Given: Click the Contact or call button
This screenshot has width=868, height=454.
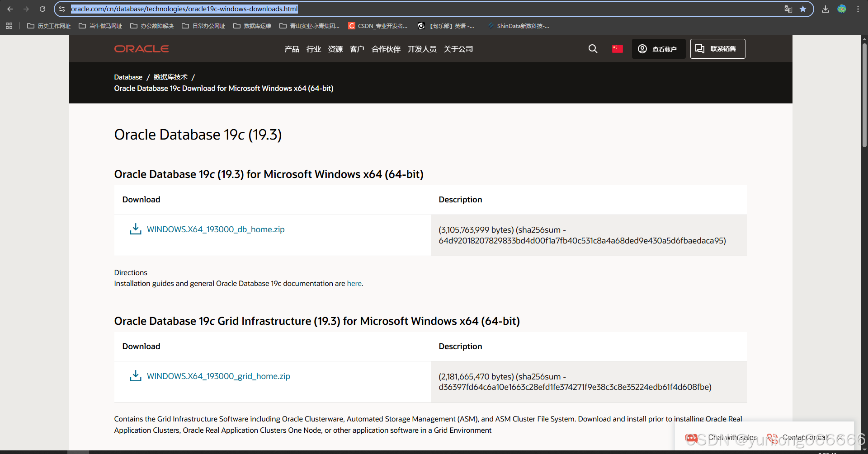Looking at the screenshot, I should 799,437.
